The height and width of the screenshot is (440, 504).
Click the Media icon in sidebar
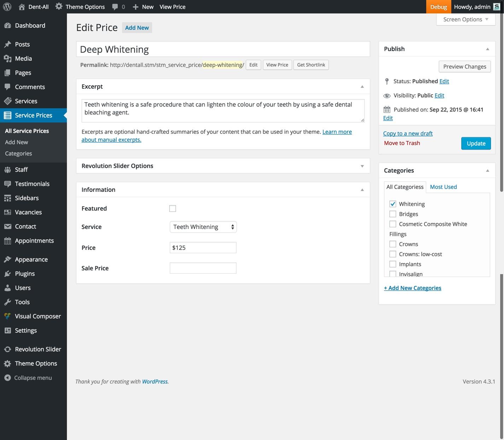point(7,58)
